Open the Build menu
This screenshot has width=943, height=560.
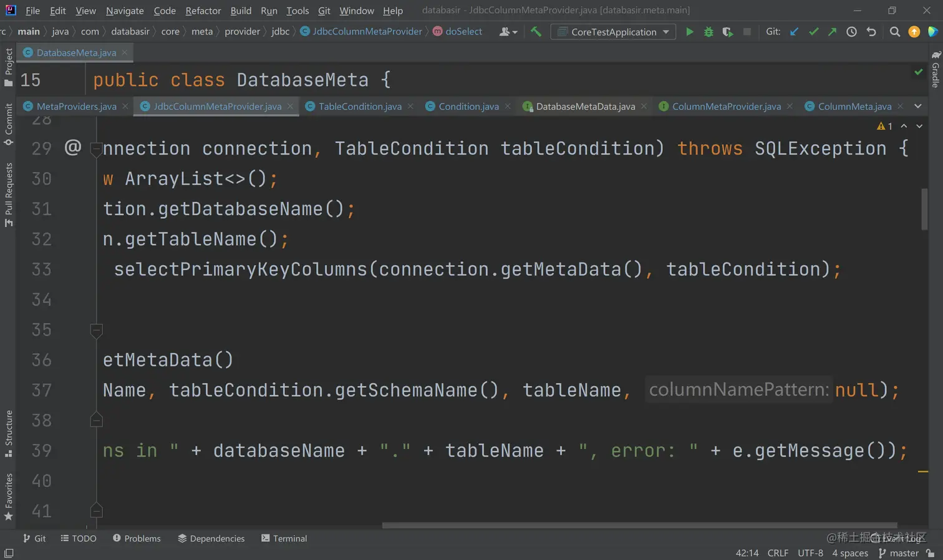click(x=241, y=11)
